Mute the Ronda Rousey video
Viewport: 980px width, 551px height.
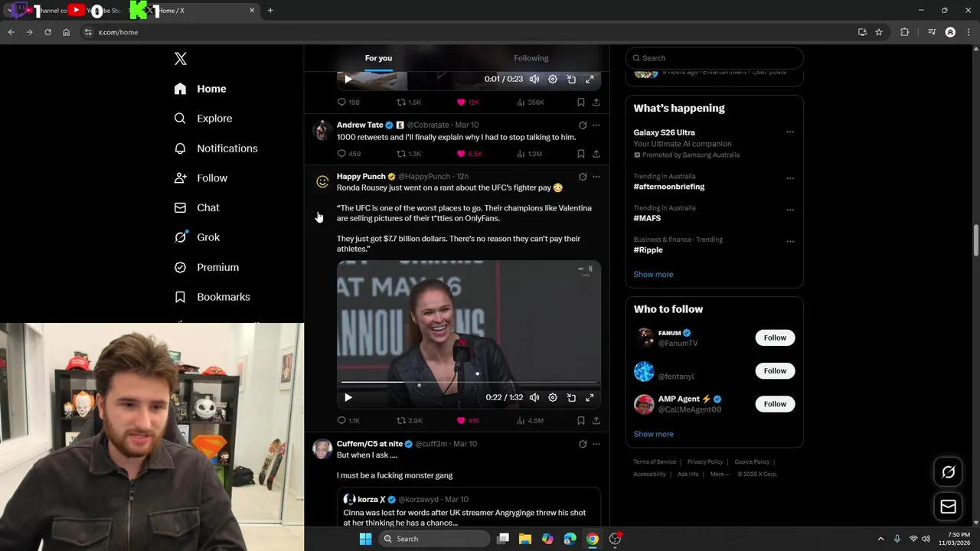tap(534, 397)
